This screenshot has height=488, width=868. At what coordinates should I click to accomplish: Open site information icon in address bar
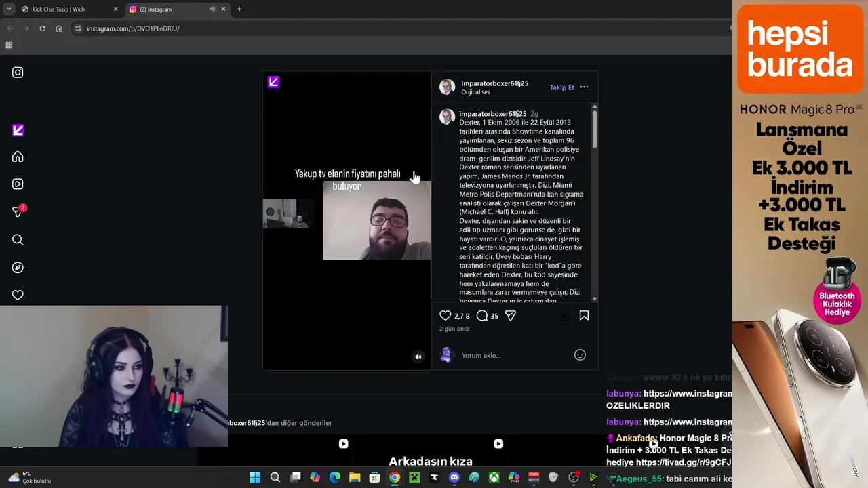point(78,28)
